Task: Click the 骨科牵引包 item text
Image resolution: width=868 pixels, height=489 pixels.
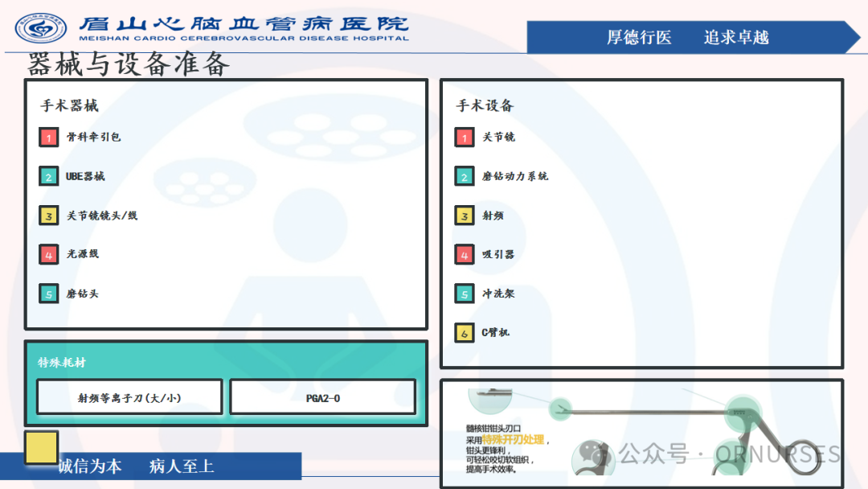Action: tap(93, 137)
